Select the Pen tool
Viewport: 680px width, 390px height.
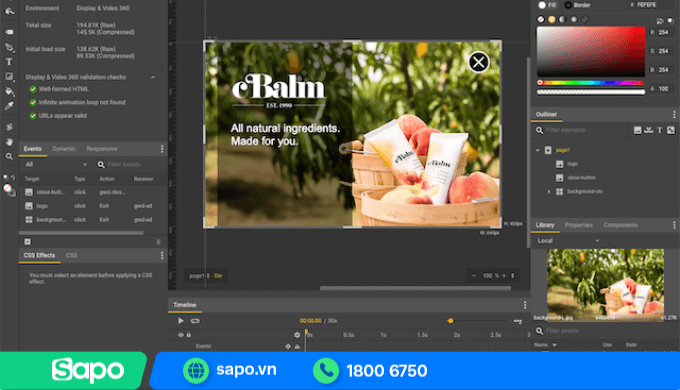pos(9,47)
